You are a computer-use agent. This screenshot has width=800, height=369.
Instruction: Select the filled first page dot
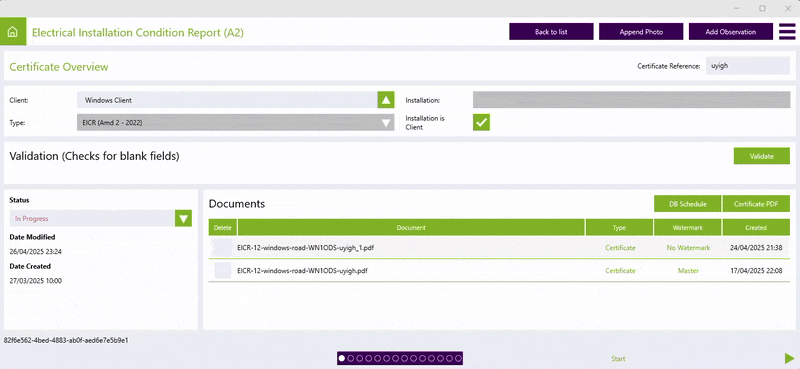pos(342,358)
